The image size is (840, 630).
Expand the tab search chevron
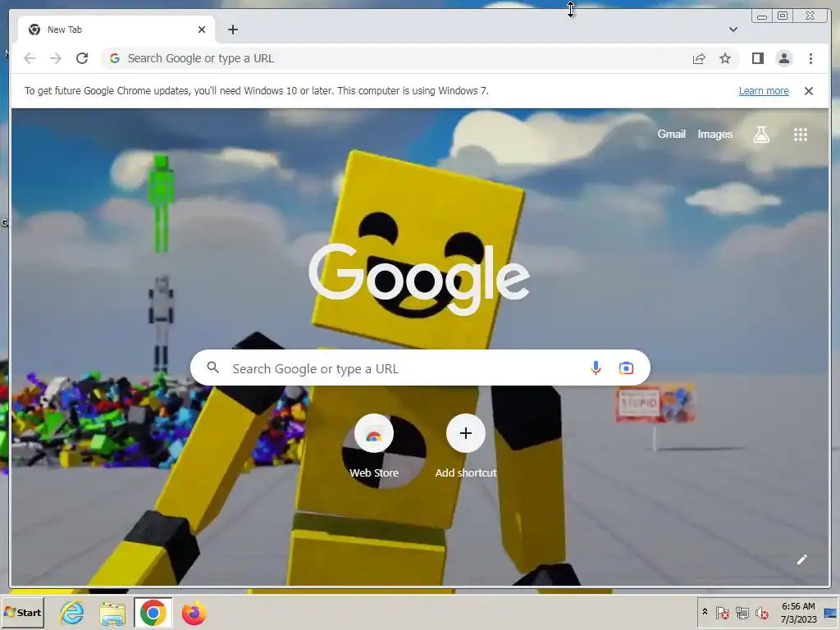click(733, 30)
